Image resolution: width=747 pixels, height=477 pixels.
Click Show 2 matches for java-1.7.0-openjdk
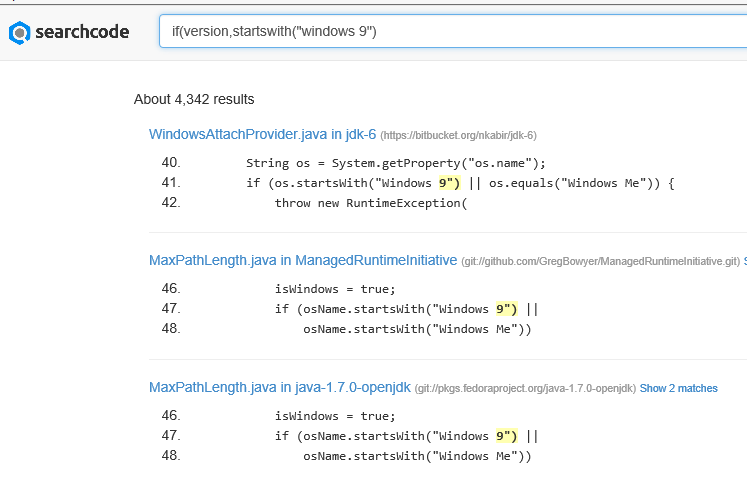tap(678, 388)
